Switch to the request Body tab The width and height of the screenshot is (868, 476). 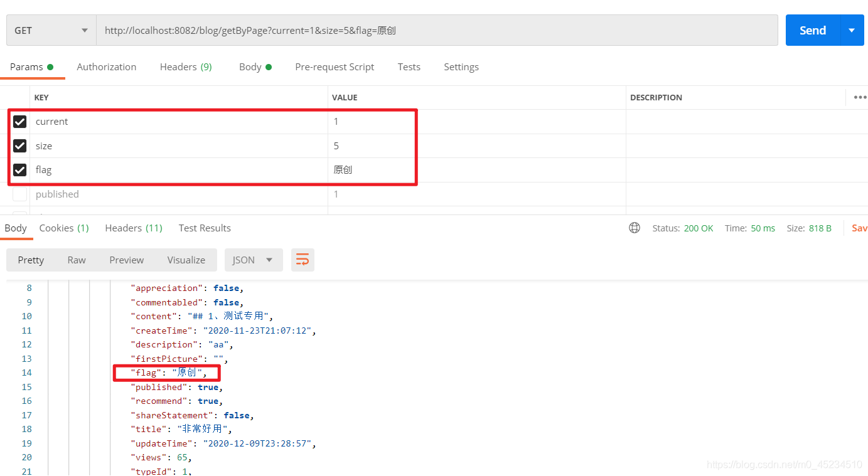[x=255, y=66]
